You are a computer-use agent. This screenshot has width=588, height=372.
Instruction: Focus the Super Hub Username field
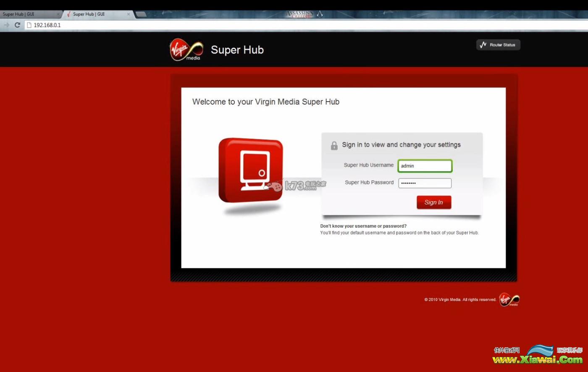(425, 166)
